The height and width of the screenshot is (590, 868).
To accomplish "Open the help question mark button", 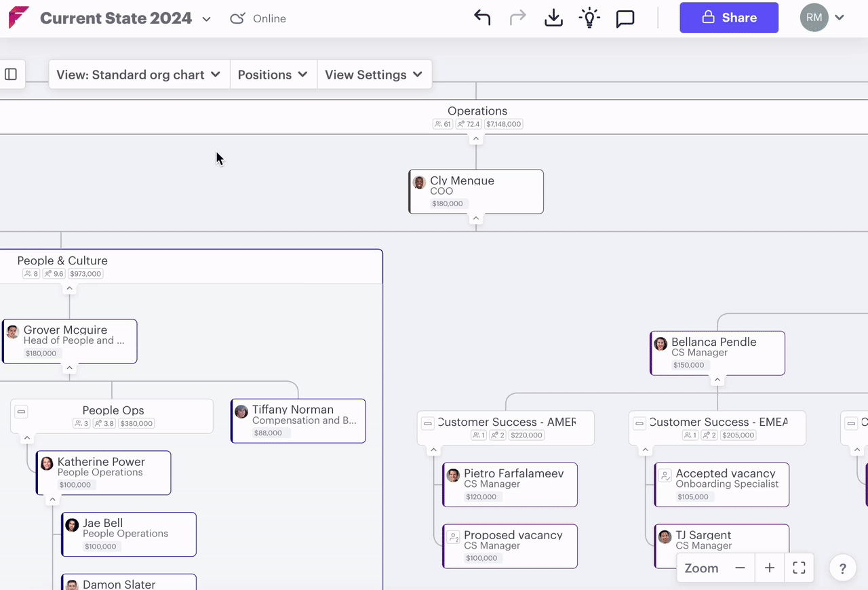I will (842, 569).
